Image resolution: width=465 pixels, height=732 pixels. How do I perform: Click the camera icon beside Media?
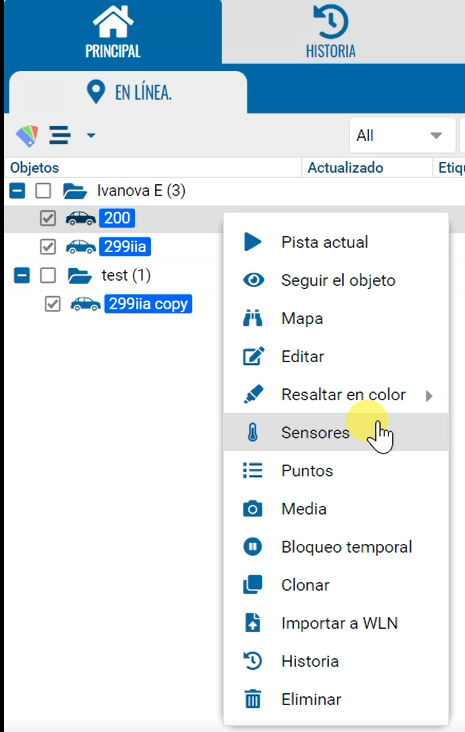pyautogui.click(x=253, y=508)
